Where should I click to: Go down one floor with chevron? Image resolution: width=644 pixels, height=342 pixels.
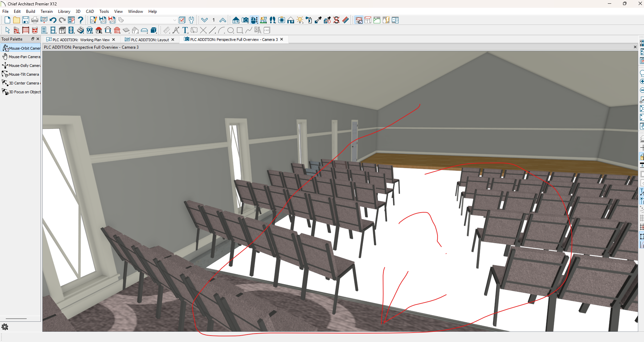click(x=204, y=20)
